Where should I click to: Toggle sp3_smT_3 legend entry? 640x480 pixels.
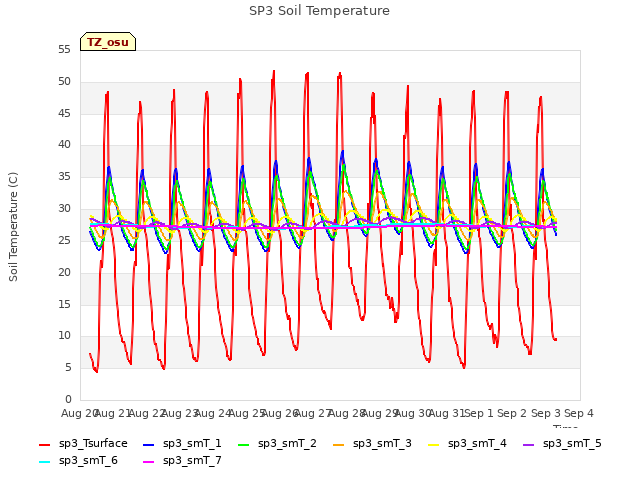tap(372, 444)
